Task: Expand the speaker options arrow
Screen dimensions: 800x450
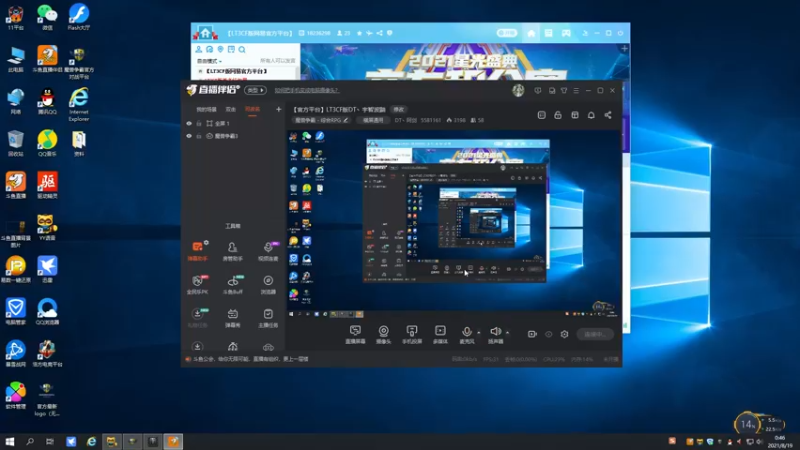Action: pyautogui.click(x=507, y=332)
